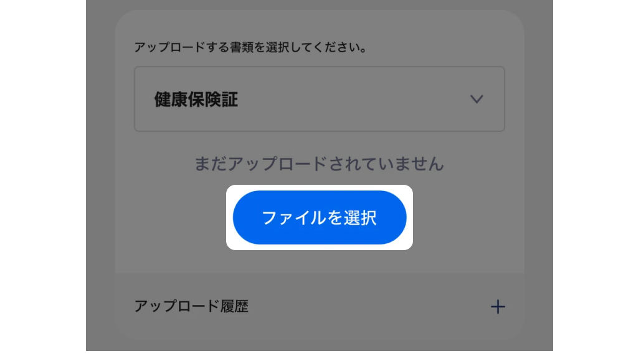Click the 健康保険証 selected value text
This screenshot has height=364, width=641.
196,100
